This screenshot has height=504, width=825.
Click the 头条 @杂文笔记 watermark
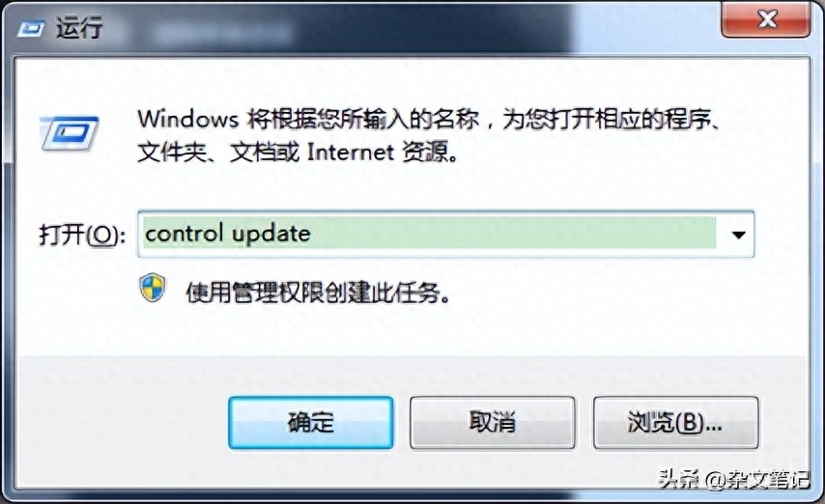click(x=734, y=478)
